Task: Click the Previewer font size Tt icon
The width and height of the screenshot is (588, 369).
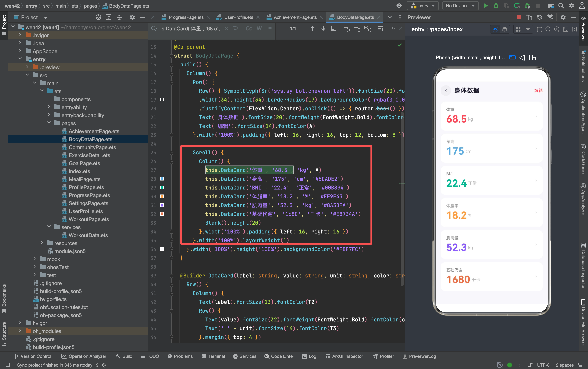Action: point(529,17)
